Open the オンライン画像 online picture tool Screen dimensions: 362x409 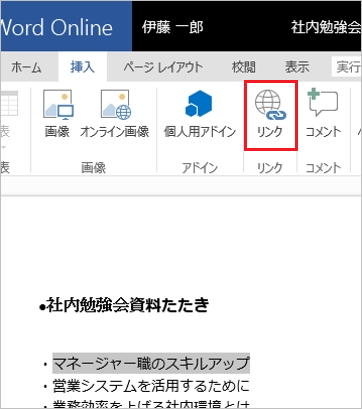coord(115,114)
